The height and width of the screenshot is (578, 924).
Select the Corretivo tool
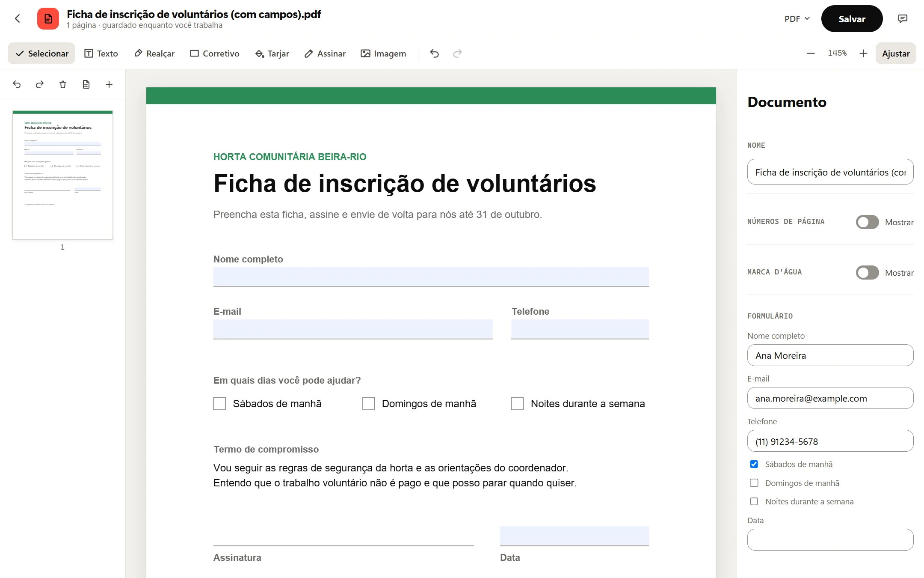(x=215, y=54)
